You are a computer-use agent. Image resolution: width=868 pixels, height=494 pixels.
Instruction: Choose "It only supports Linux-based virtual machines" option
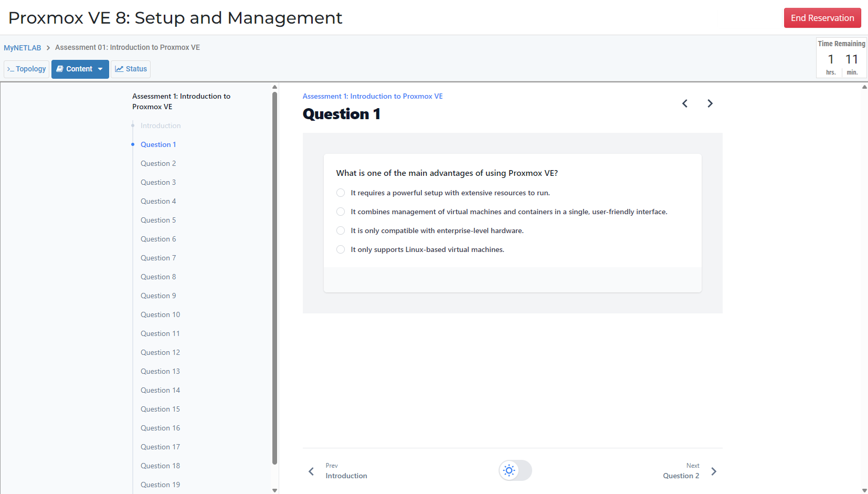pyautogui.click(x=341, y=249)
